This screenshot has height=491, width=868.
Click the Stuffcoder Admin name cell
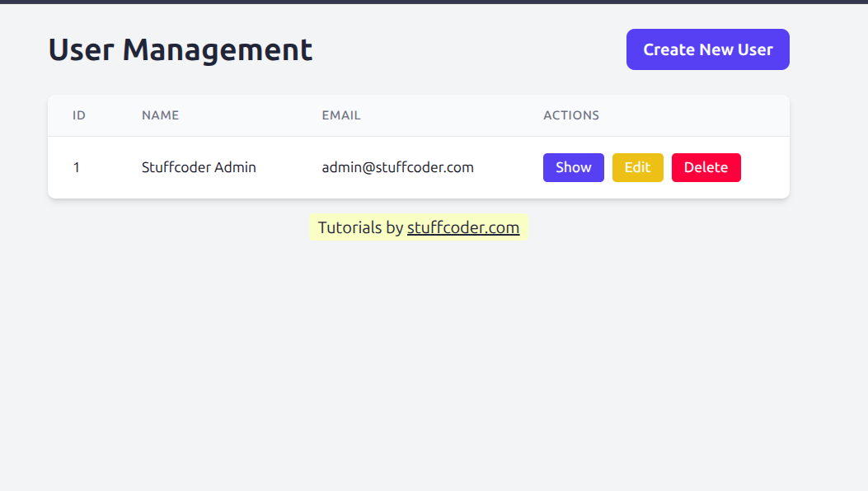pyautogui.click(x=199, y=167)
